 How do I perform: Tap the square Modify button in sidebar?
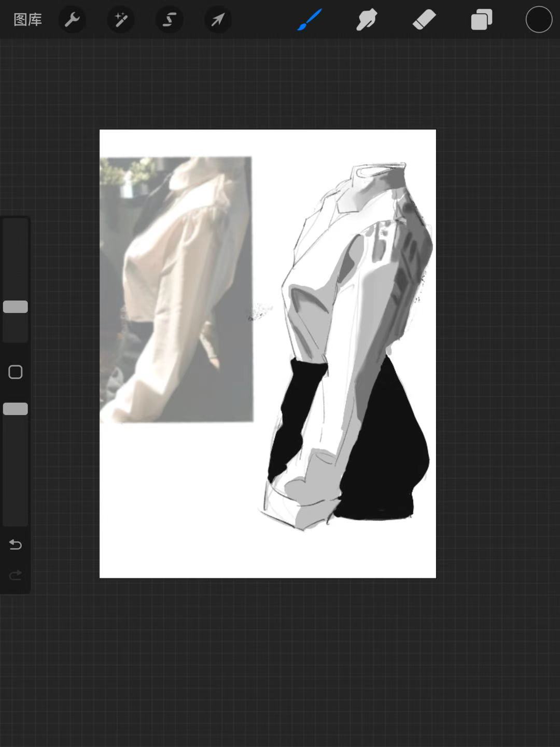(16, 372)
